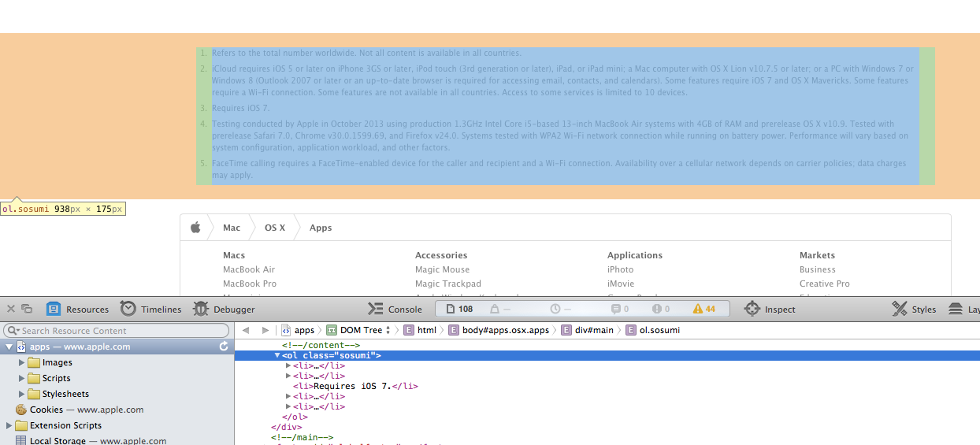Expand the li node just above "Requires iOS 7"
The width and height of the screenshot is (980, 445).
point(288,376)
